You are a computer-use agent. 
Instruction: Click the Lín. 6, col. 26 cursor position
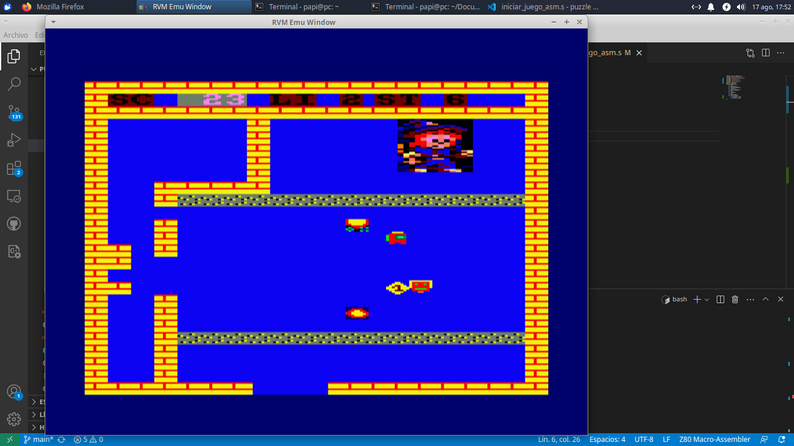tap(559, 439)
